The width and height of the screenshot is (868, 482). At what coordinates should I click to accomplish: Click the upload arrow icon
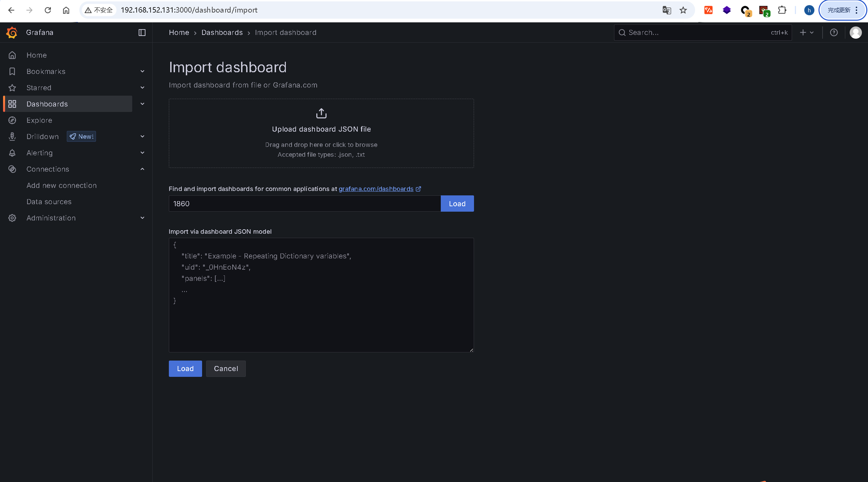pos(321,113)
